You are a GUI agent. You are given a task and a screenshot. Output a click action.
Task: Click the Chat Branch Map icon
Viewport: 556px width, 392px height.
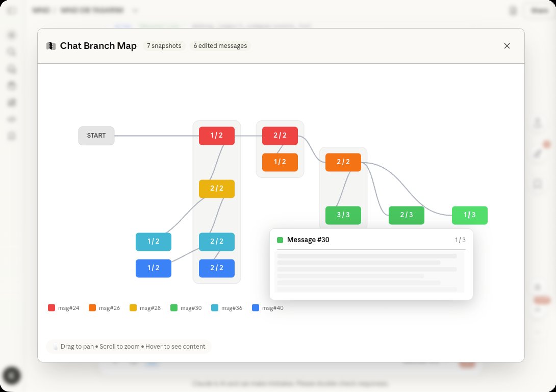coord(50,46)
